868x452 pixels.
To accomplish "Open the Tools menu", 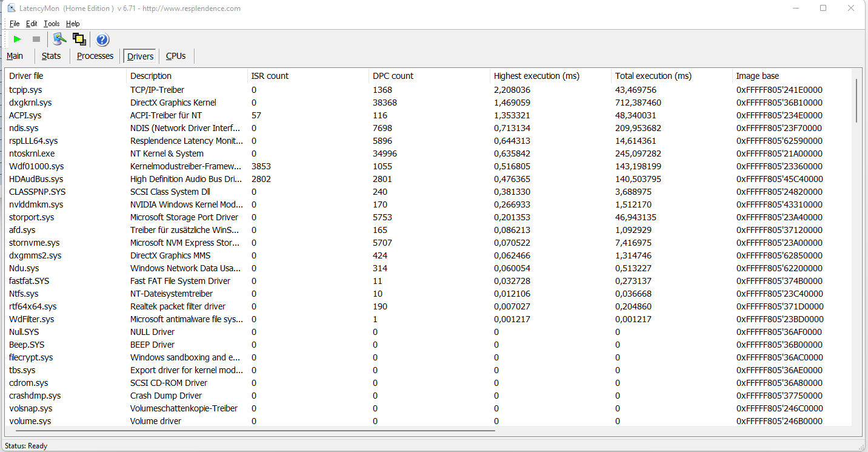I will [x=52, y=24].
